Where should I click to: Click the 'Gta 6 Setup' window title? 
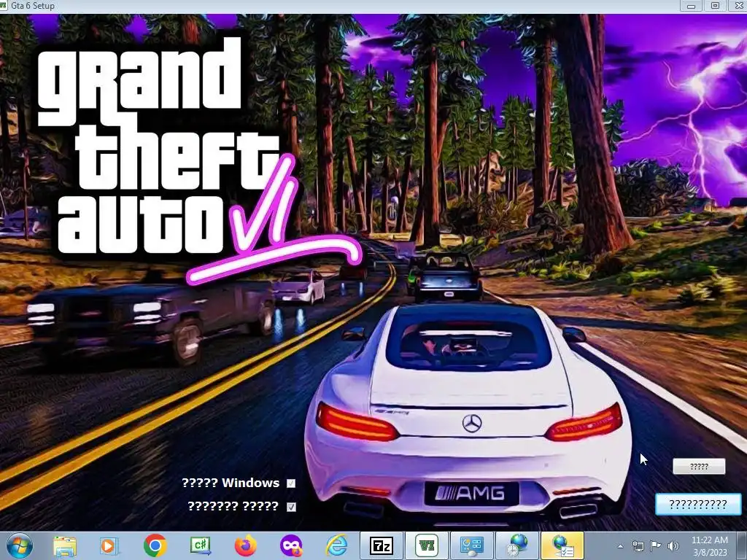(x=33, y=6)
